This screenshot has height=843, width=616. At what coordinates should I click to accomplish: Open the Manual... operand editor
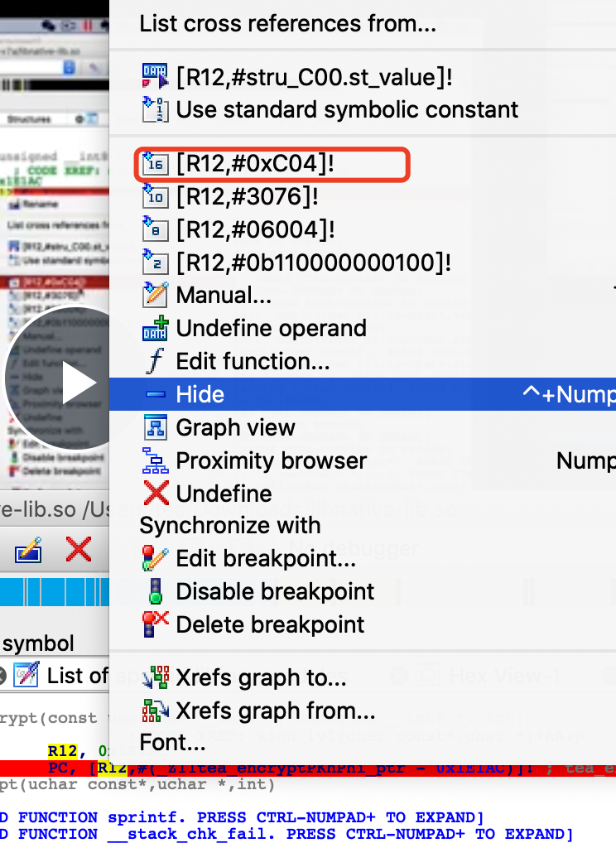tap(224, 295)
